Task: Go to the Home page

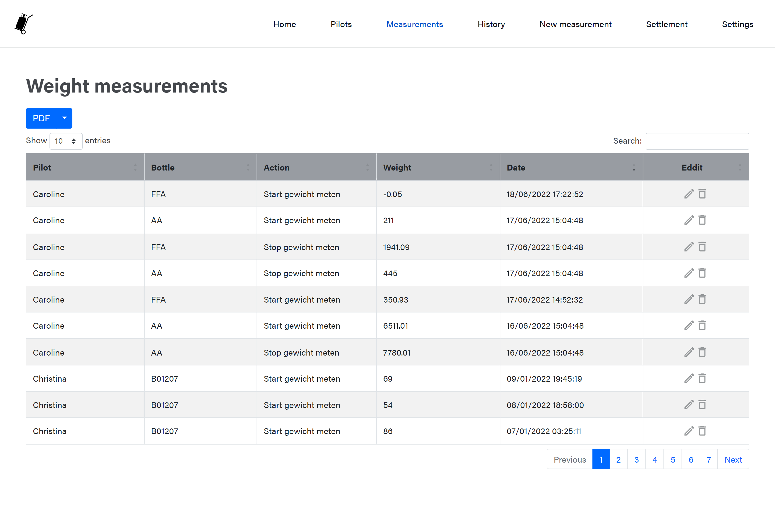Action: (x=284, y=24)
